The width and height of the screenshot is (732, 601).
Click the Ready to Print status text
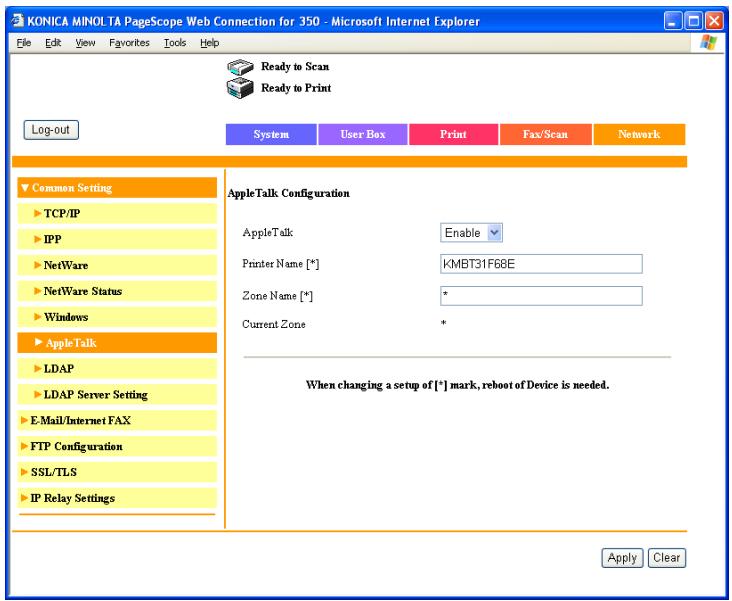tap(296, 88)
